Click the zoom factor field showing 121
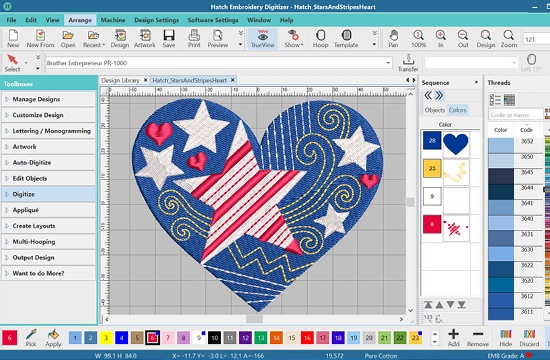550x360 pixels. click(x=536, y=39)
